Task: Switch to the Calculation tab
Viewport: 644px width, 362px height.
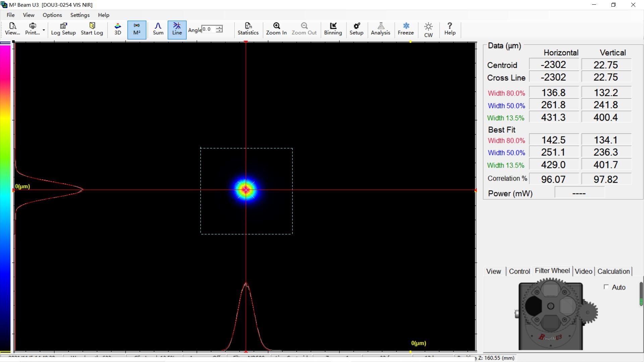Action: (613, 271)
